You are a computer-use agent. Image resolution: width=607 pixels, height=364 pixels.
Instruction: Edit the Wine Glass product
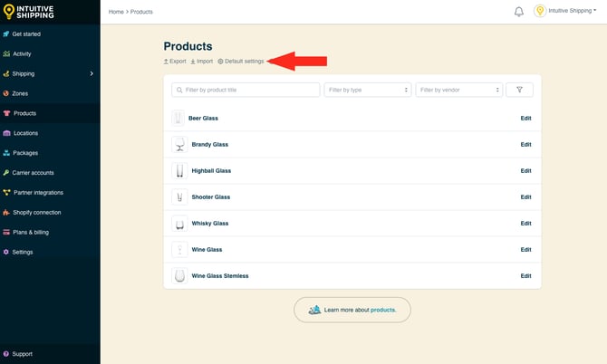[x=525, y=250]
